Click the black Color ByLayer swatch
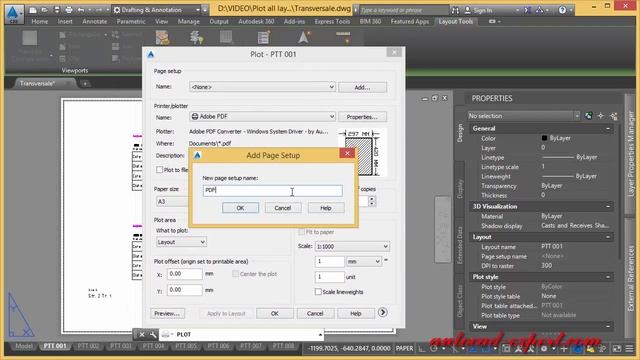 [544, 138]
